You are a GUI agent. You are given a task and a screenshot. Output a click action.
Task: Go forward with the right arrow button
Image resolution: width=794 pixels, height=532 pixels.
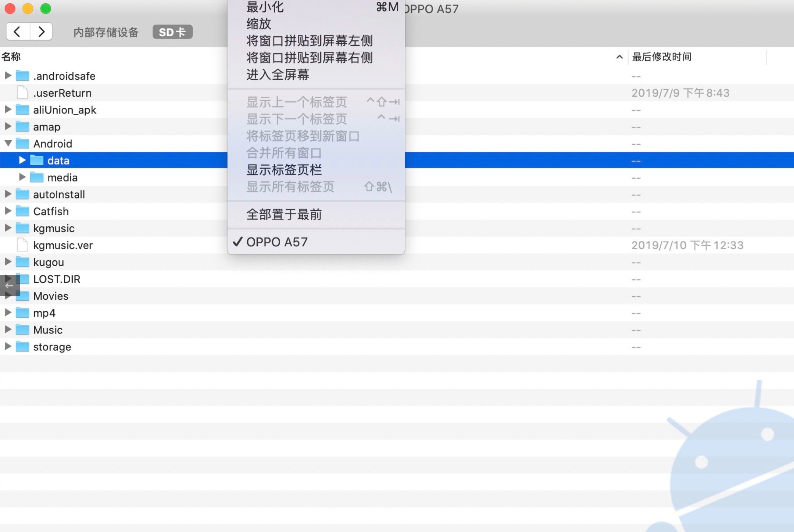[x=41, y=32]
